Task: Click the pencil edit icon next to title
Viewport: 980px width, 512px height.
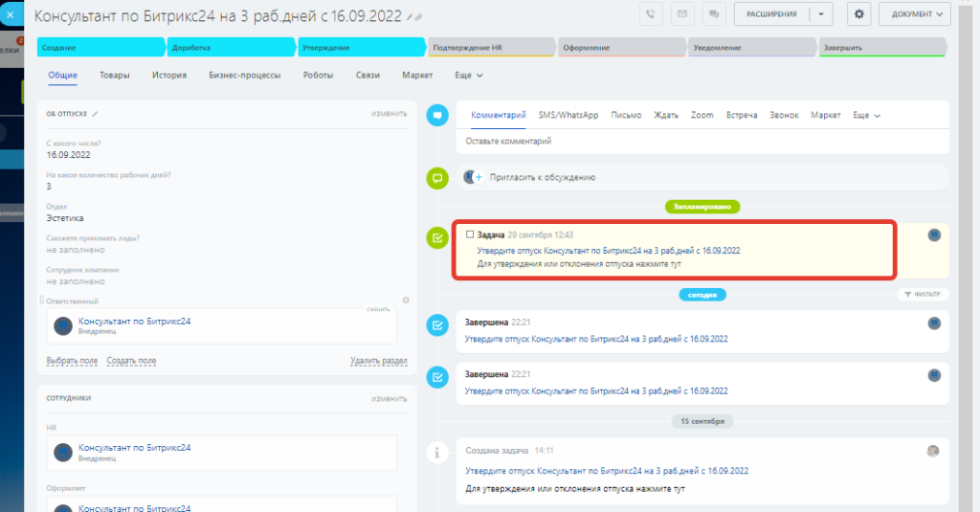Action: (410, 17)
